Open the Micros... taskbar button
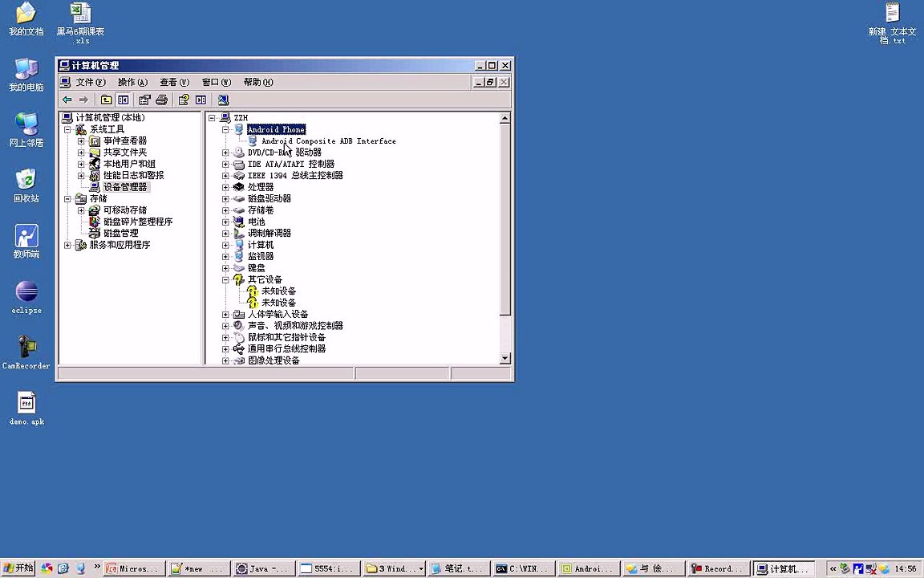Screen dimensions: 924x578 coord(135,568)
